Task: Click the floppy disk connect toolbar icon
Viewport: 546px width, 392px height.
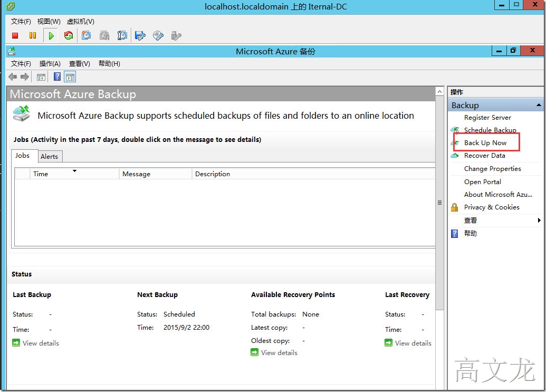Action: [140, 35]
